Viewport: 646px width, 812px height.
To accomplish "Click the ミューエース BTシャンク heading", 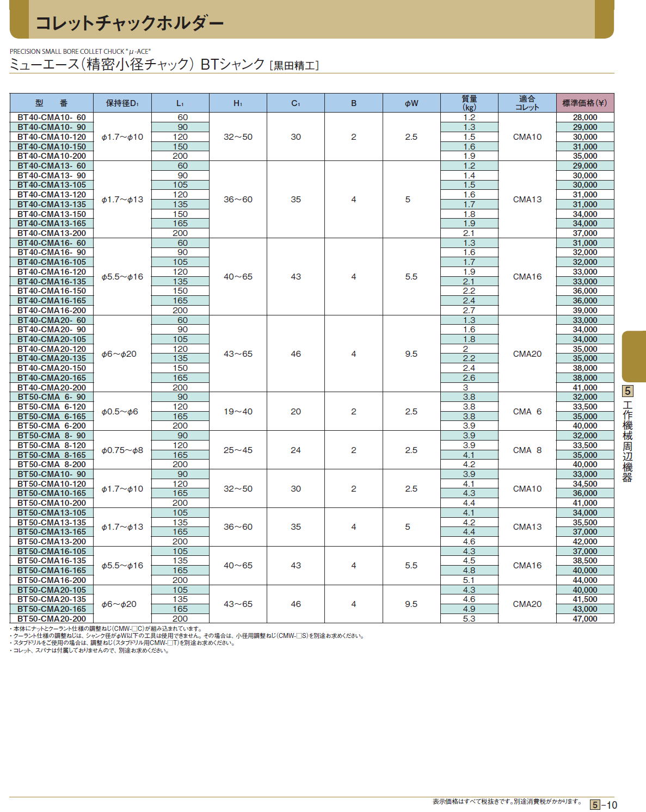I will 137,65.
